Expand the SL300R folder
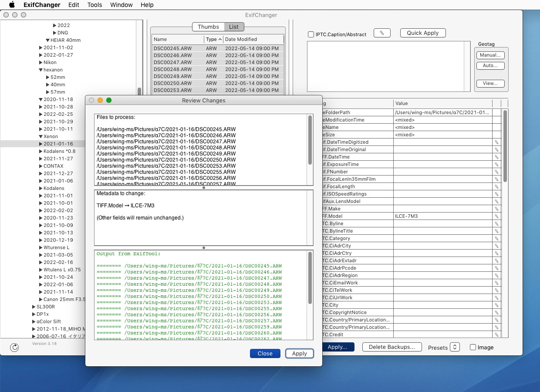 pyautogui.click(x=34, y=307)
